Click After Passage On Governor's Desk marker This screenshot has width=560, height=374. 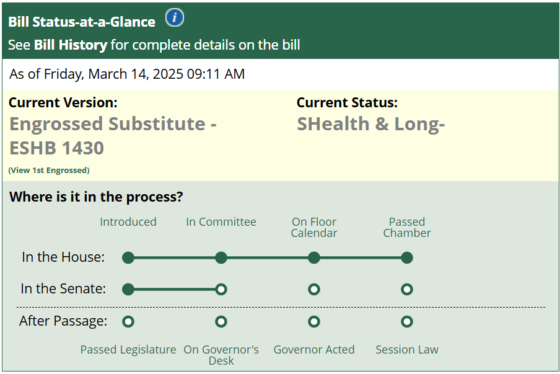coord(221,321)
